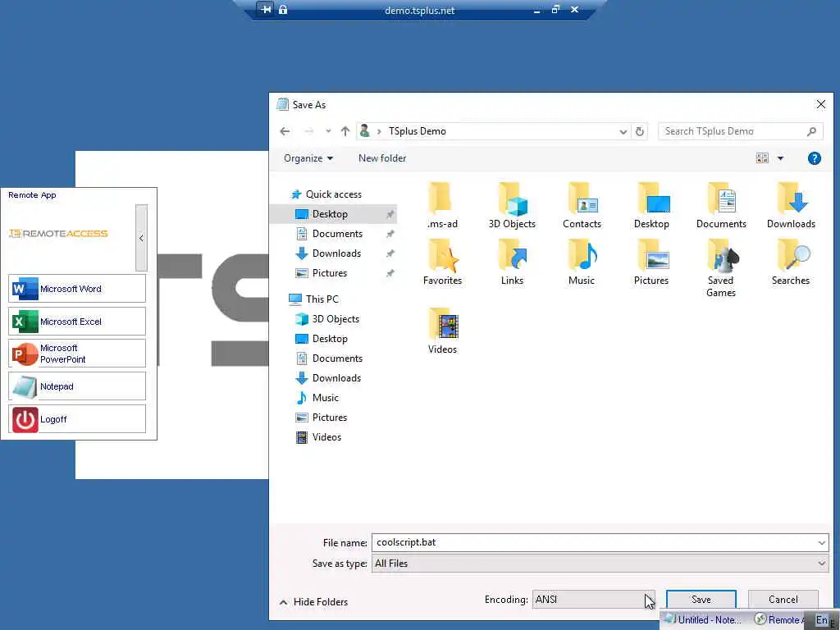Screen dimensions: 840x630
Task: Launch Microsoft PowerPoint from Remote App panel
Action: [77, 354]
